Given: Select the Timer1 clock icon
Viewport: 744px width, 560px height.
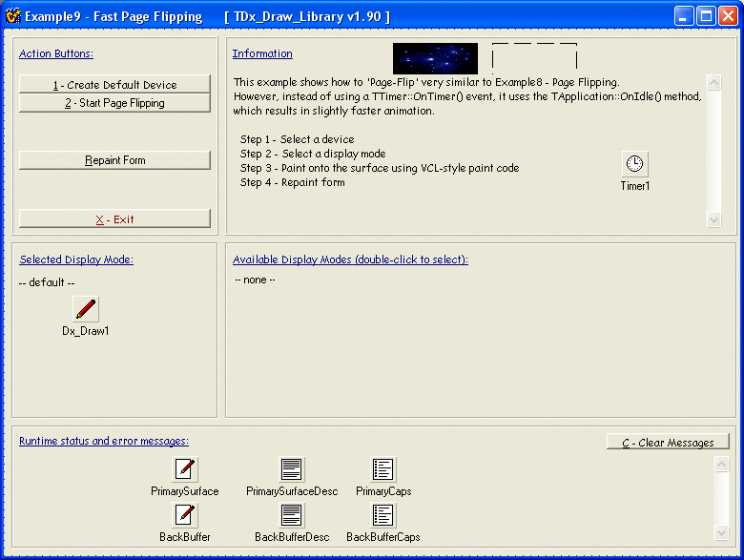Looking at the screenshot, I should point(634,163).
